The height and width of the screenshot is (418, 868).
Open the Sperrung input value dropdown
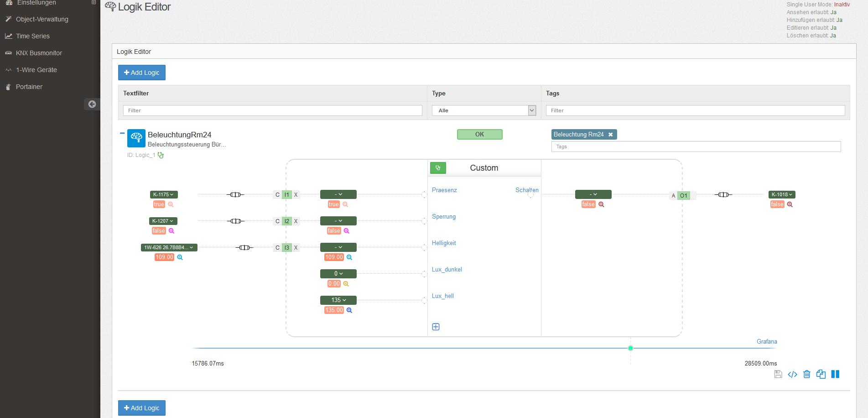[338, 221]
